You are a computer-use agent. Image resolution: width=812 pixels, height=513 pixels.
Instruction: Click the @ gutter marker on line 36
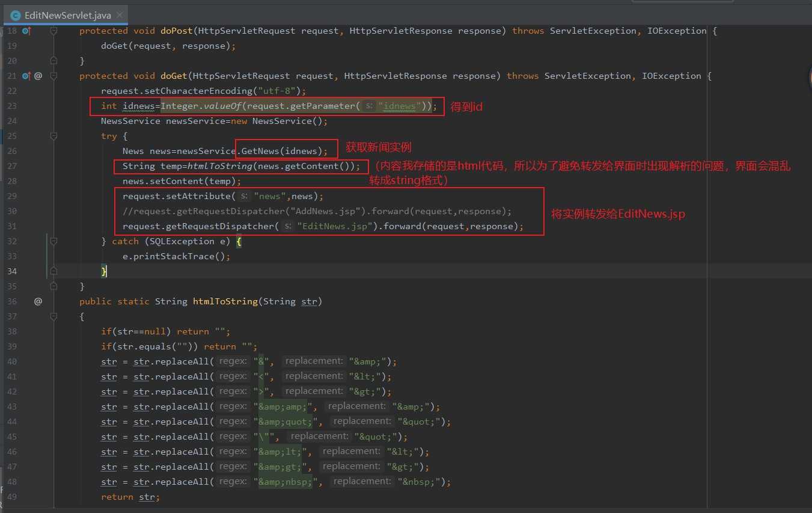tap(38, 301)
